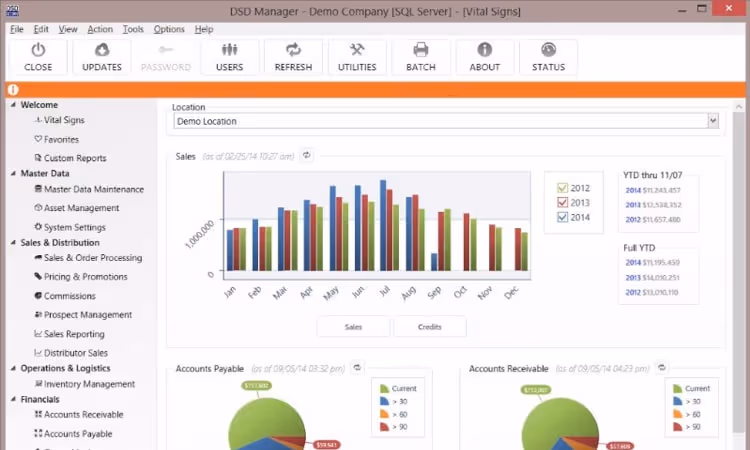This screenshot has height=450, width=750.
Task: Refresh the Accounts Payable chart
Action: [x=357, y=368]
